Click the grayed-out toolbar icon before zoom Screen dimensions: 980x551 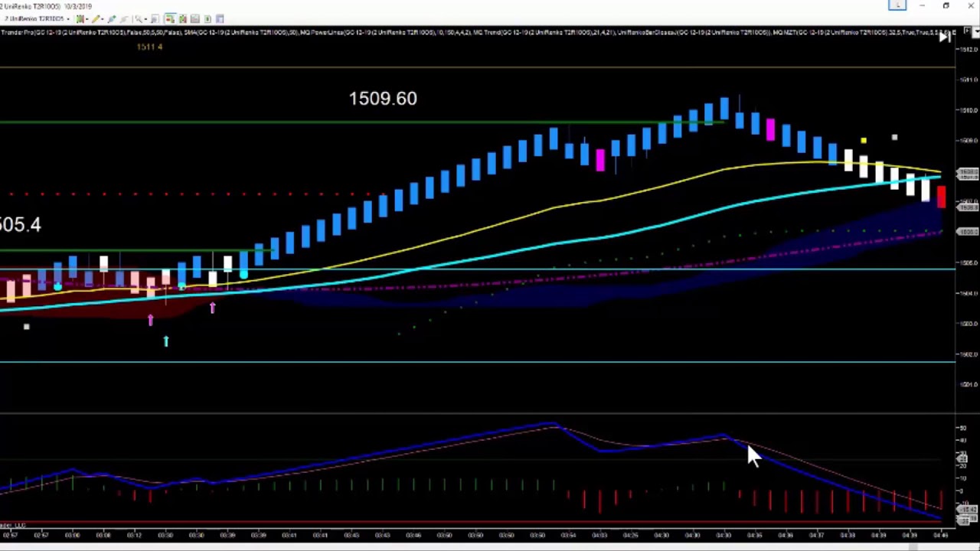click(124, 19)
